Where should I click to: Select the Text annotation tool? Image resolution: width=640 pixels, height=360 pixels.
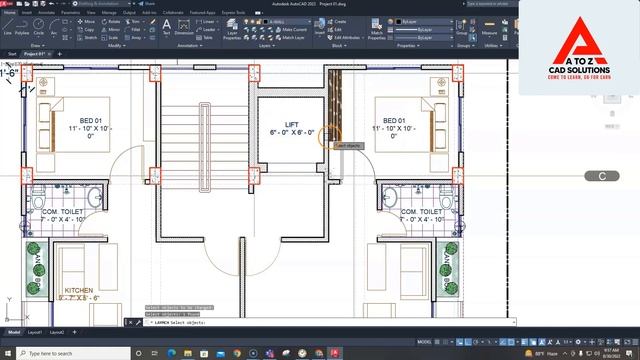[x=167, y=27]
